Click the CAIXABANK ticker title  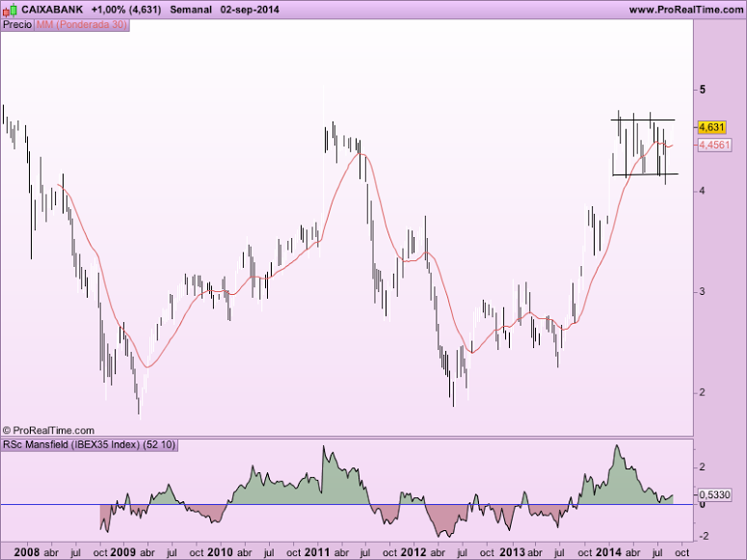point(52,10)
